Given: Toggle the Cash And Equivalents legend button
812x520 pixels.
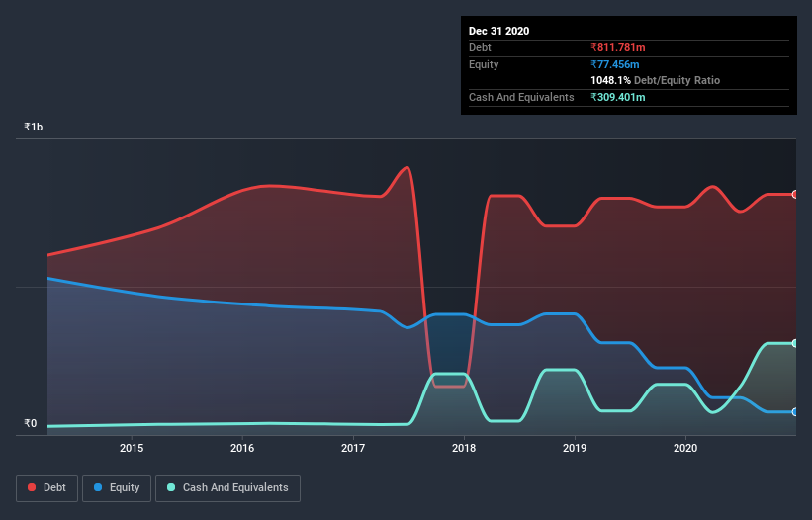Looking at the screenshot, I should pyautogui.click(x=227, y=488).
